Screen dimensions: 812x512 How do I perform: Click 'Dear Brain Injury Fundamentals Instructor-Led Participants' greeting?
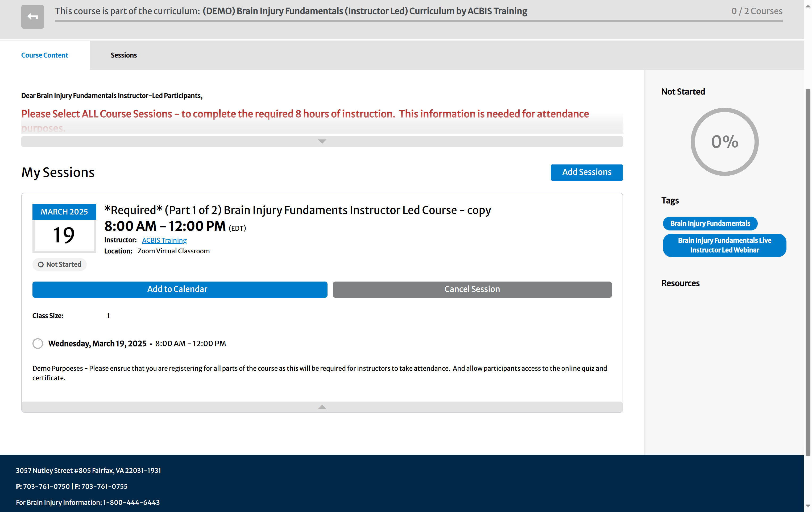(x=112, y=96)
